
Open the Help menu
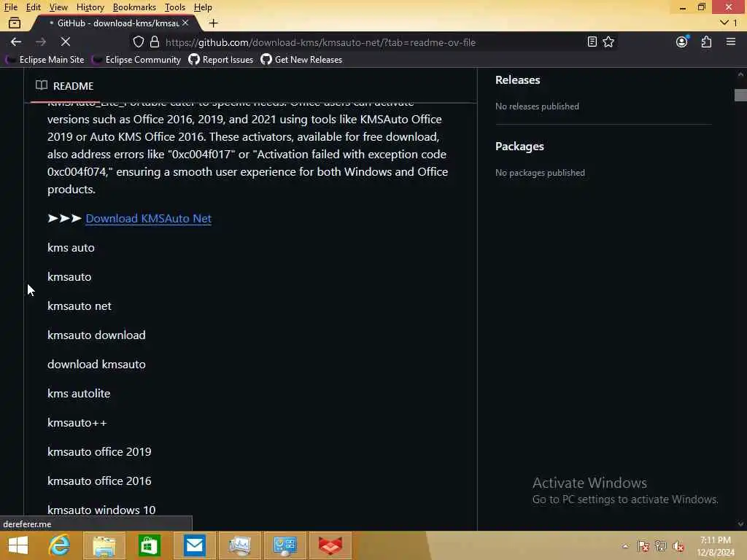[203, 7]
